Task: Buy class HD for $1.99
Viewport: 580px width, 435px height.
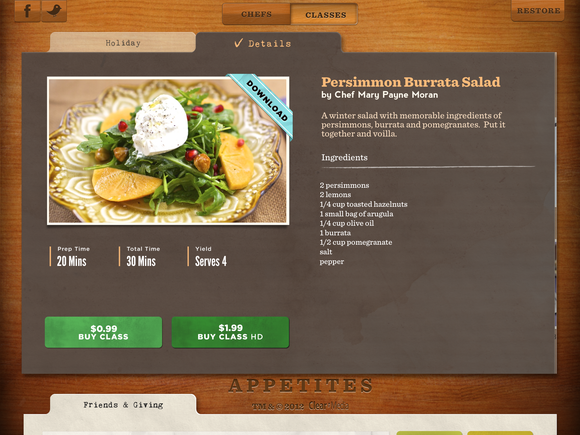Action: [x=230, y=332]
